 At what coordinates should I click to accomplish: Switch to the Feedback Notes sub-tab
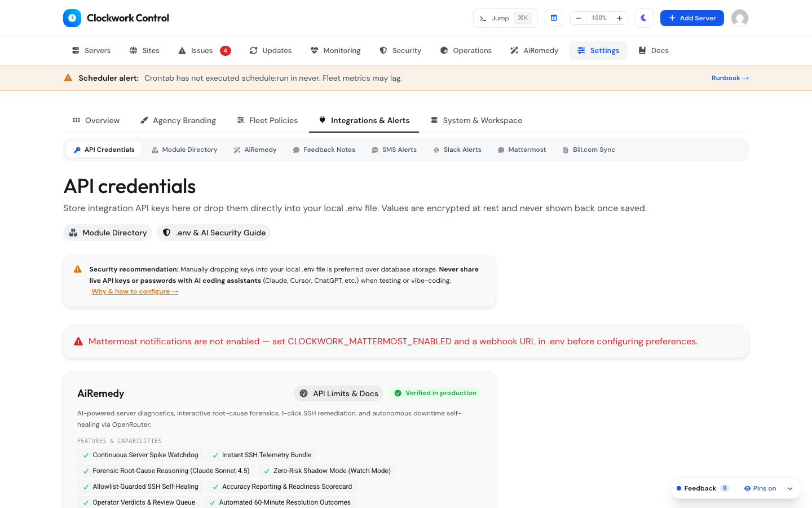[x=324, y=150]
